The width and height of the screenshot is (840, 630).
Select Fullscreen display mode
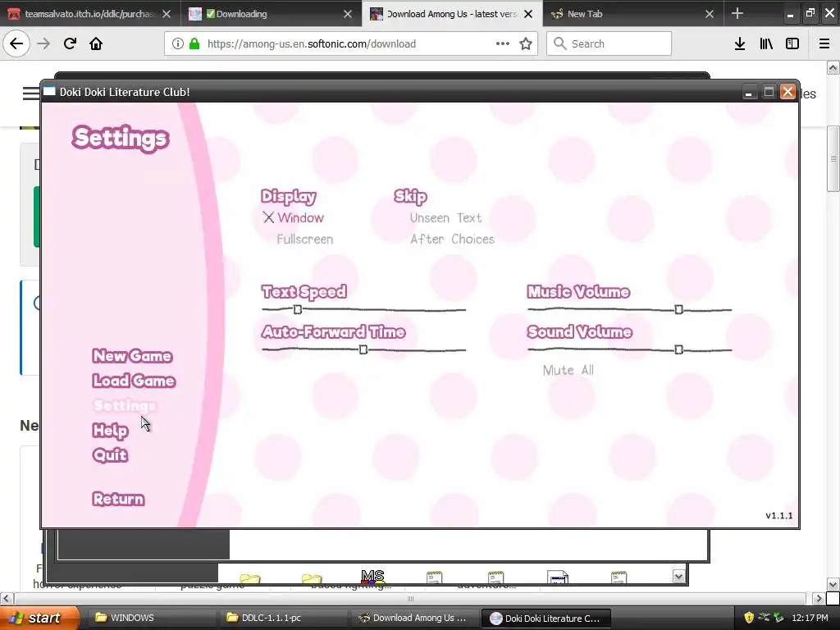point(305,239)
